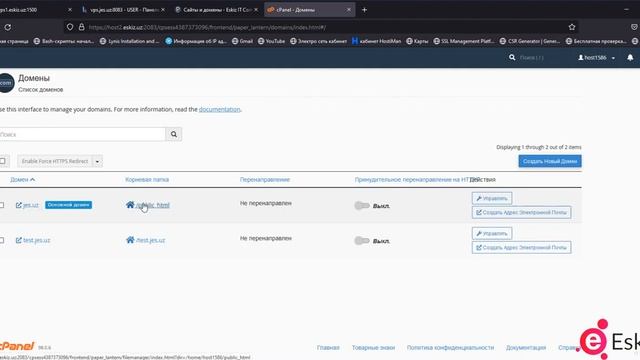Screen dimensions: 640x360
Task: Click the external link icon beside jes.uz
Action: (19, 205)
